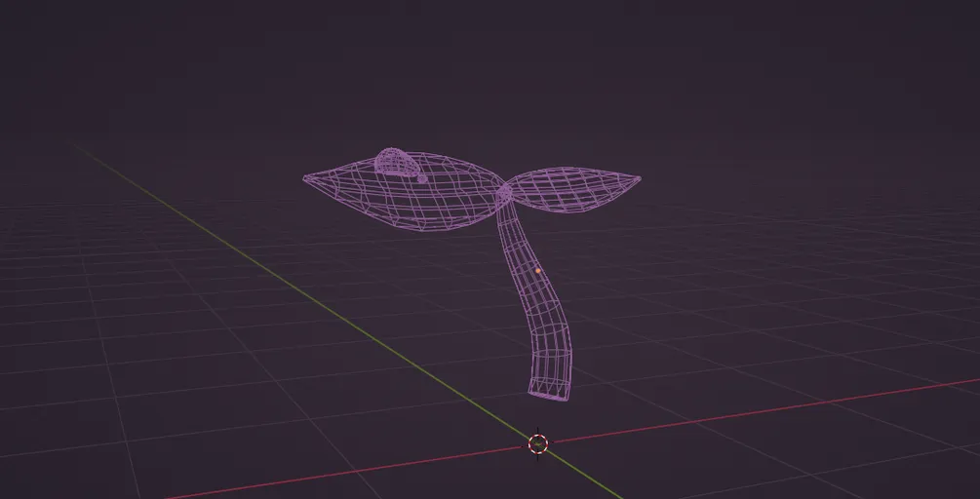Image resolution: width=980 pixels, height=499 pixels.
Task: Click the junction where leaves meet the stem
Action: 504,195
